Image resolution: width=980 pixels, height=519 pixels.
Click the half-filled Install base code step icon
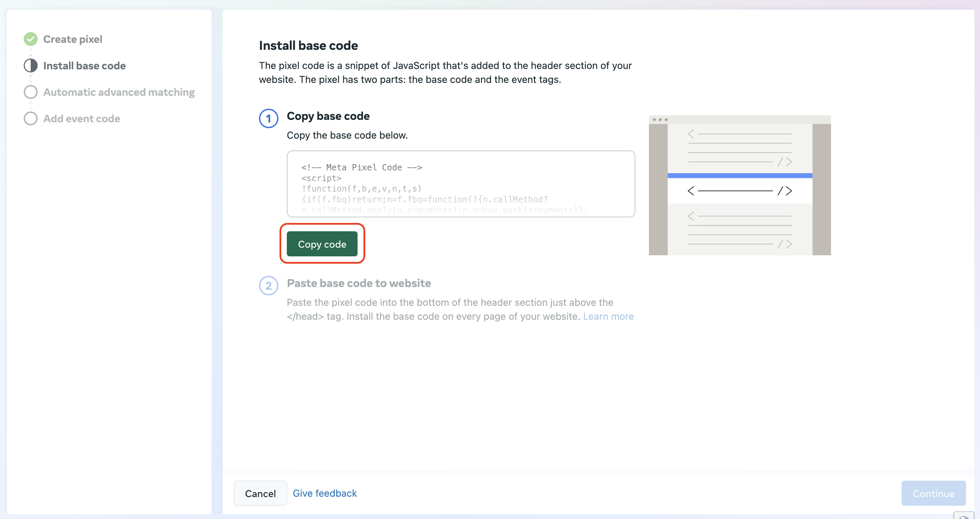[30, 66]
